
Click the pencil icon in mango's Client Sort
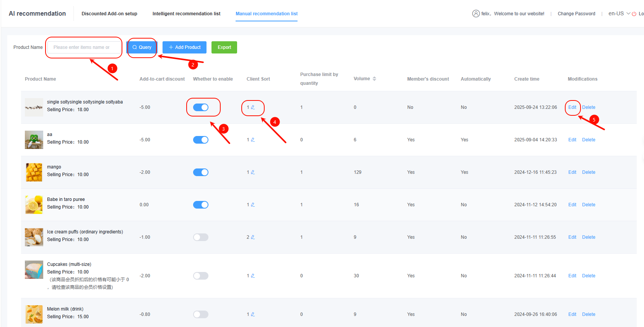pyautogui.click(x=253, y=172)
